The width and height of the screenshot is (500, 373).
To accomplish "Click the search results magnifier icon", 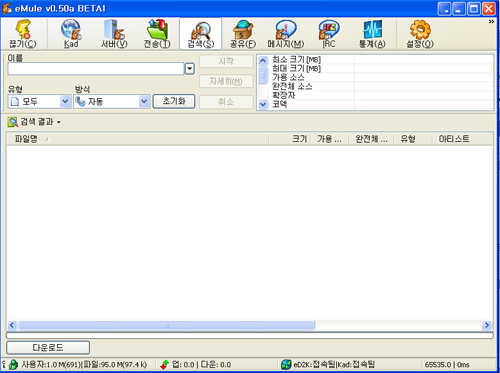I will (x=13, y=122).
